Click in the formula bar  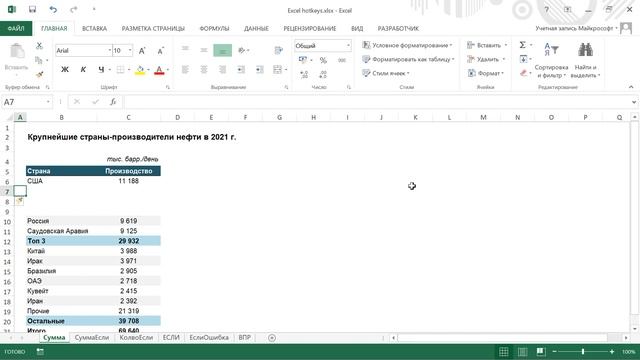point(378,102)
